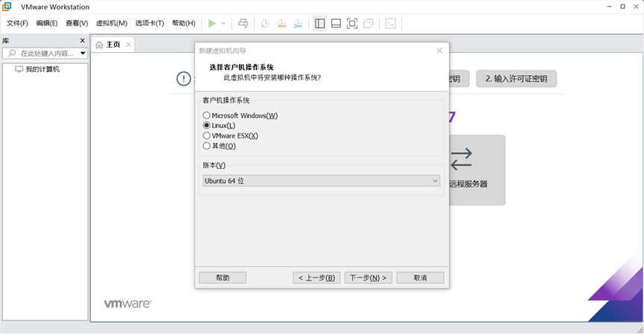This screenshot has height=334, width=644.
Task: Click the VMware Workstation app logo icon
Action: [x=7, y=7]
